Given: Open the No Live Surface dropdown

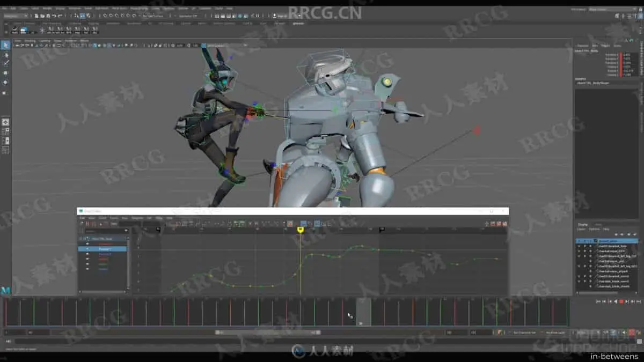Looking at the screenshot, I should (156, 16).
